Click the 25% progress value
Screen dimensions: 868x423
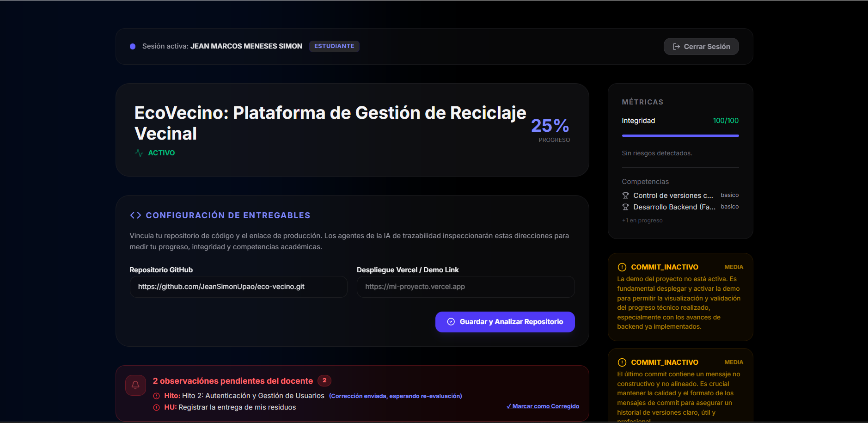tap(550, 125)
